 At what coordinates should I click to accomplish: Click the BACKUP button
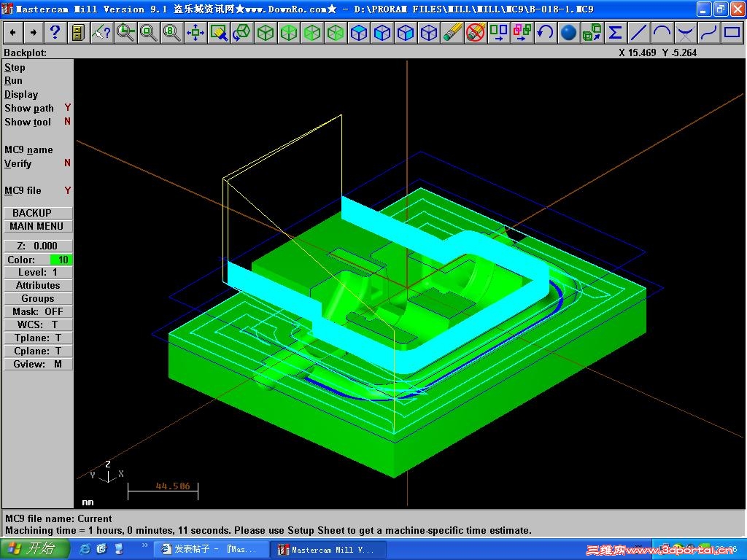coord(38,213)
